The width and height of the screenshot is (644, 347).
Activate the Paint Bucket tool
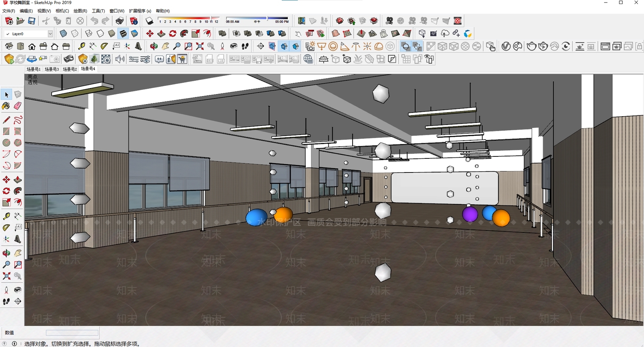pos(6,106)
